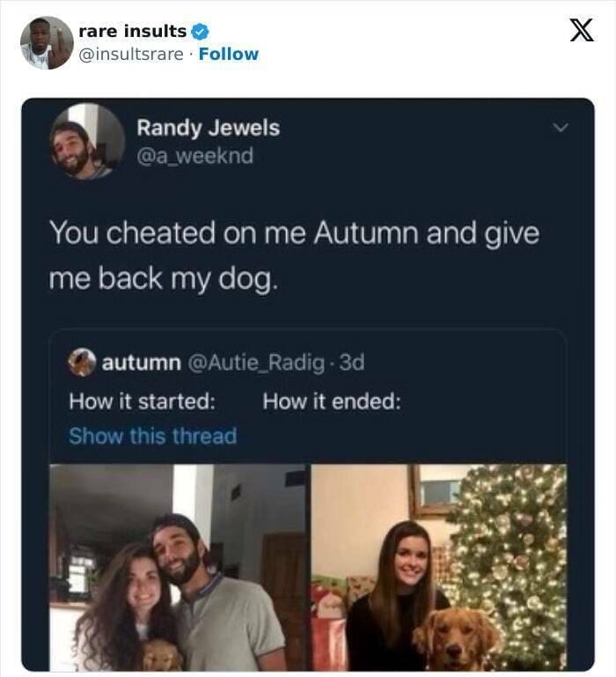Open the Christmas tree photo
Screen dimensions: 616x677
click(439, 568)
